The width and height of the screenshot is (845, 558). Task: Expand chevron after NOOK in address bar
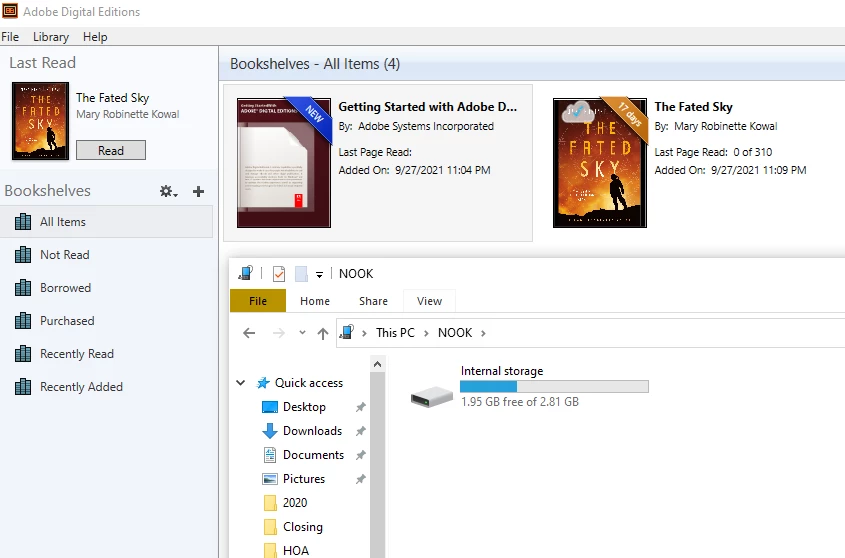click(483, 333)
